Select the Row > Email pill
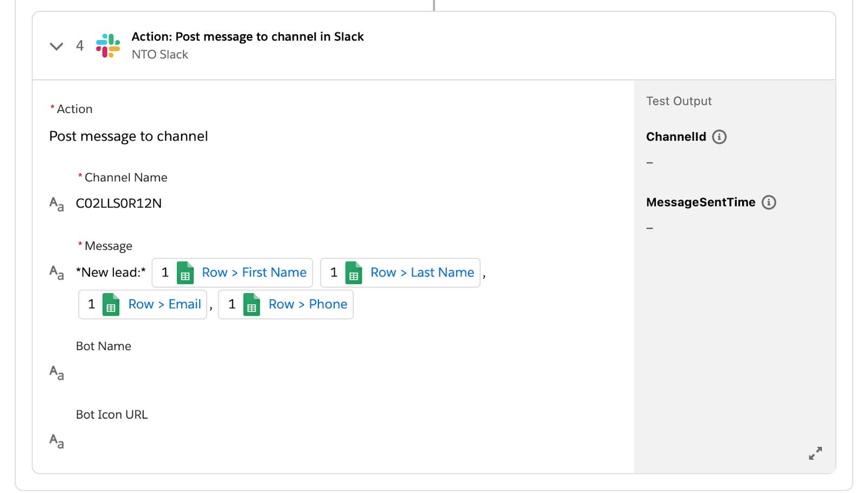The height and width of the screenshot is (493, 868). click(x=143, y=305)
